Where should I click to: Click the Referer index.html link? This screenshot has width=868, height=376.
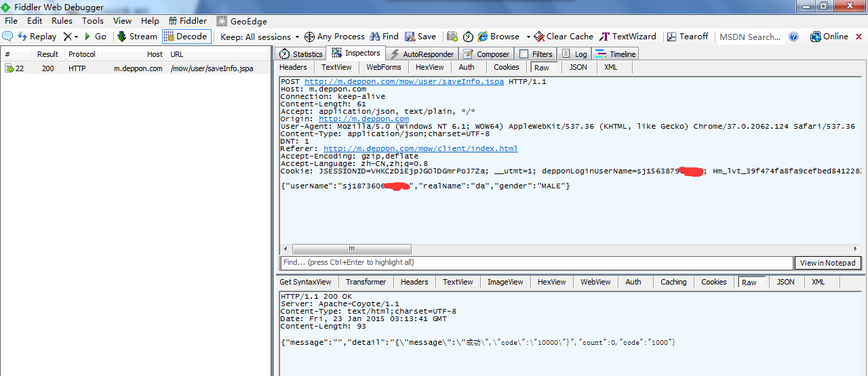click(420, 148)
